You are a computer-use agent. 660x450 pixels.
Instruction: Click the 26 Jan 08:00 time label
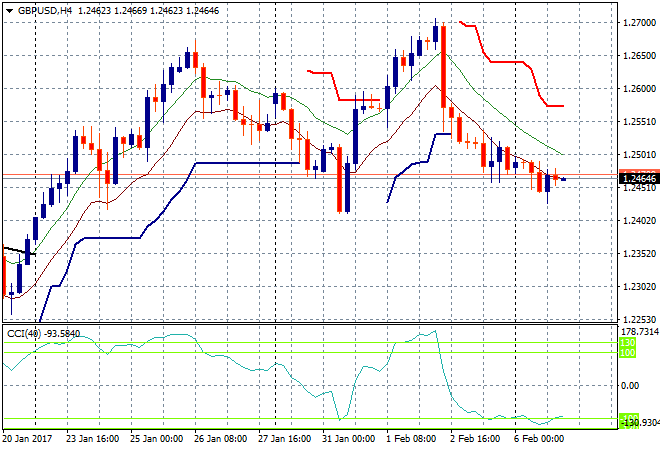coord(221,439)
